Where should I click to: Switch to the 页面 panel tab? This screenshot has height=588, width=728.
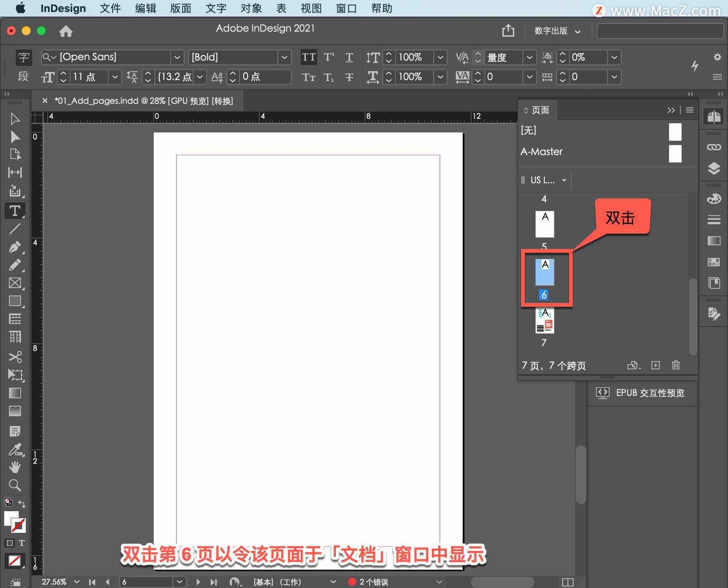pos(540,110)
